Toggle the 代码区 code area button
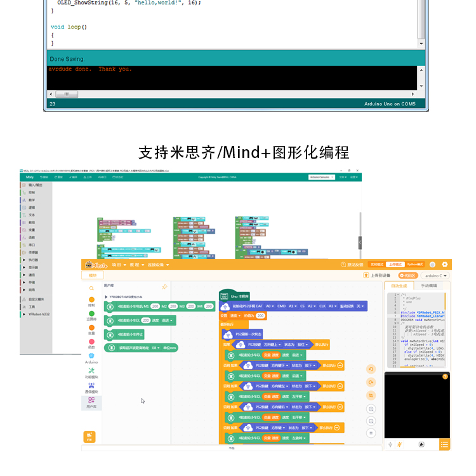The image size is (476, 476). (408, 275)
